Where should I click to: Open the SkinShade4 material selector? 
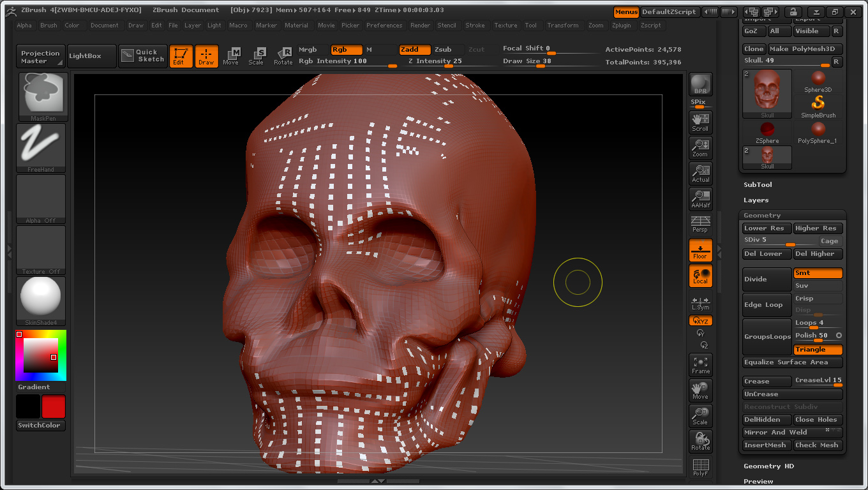coord(41,301)
